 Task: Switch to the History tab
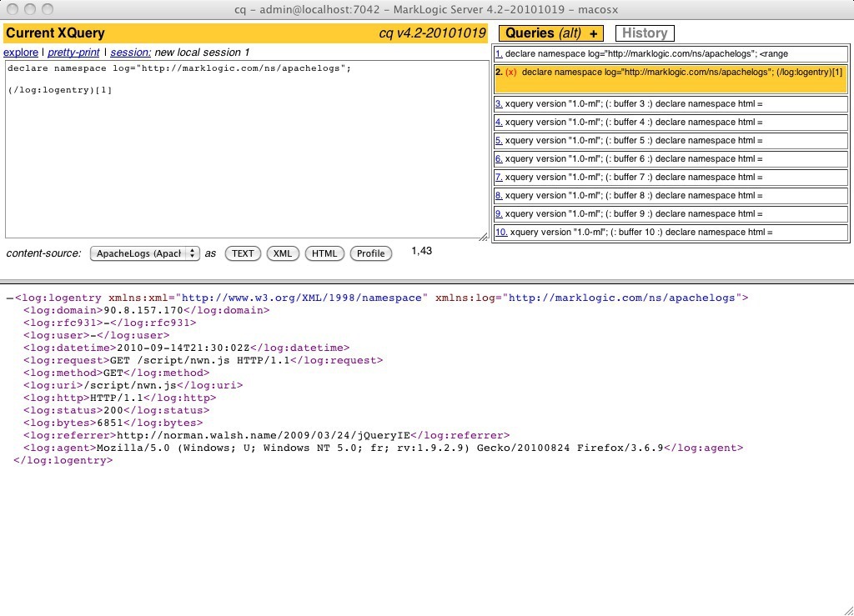645,33
